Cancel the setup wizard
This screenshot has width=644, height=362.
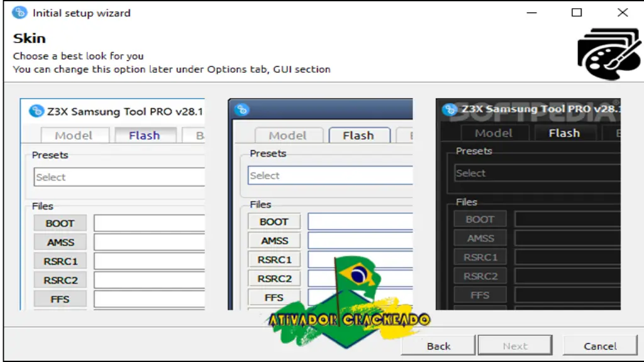[x=599, y=346]
